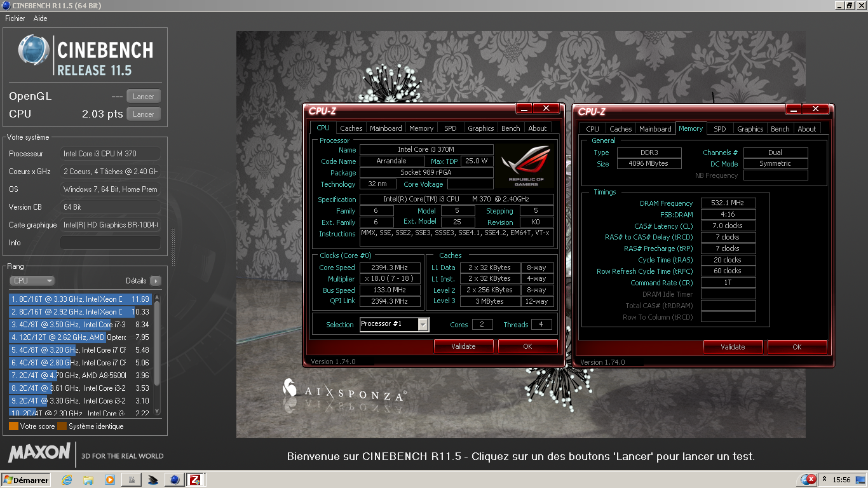868x488 pixels.
Task: Switch to Bench tab in left CPU-Z
Action: 511,128
